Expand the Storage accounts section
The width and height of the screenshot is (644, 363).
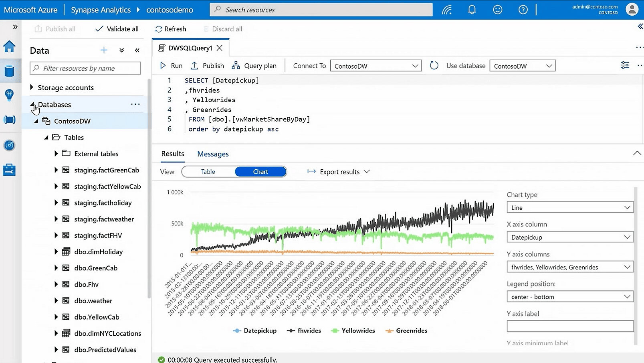pos(32,87)
